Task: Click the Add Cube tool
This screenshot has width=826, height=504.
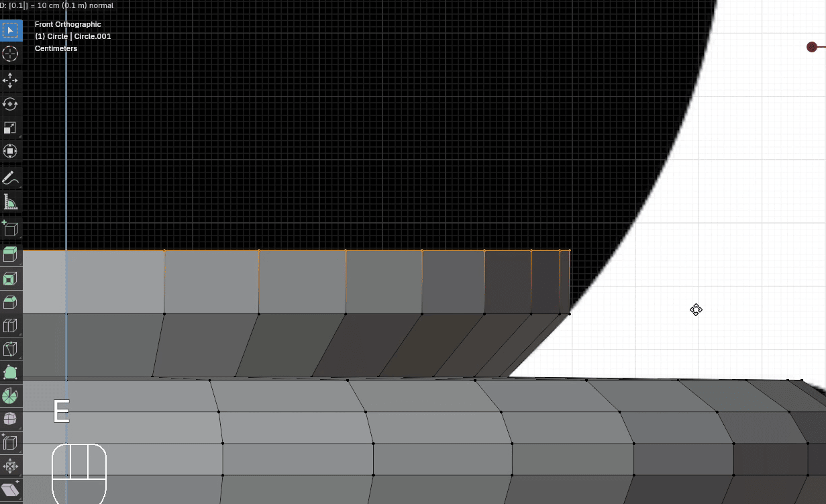Action: [10, 229]
